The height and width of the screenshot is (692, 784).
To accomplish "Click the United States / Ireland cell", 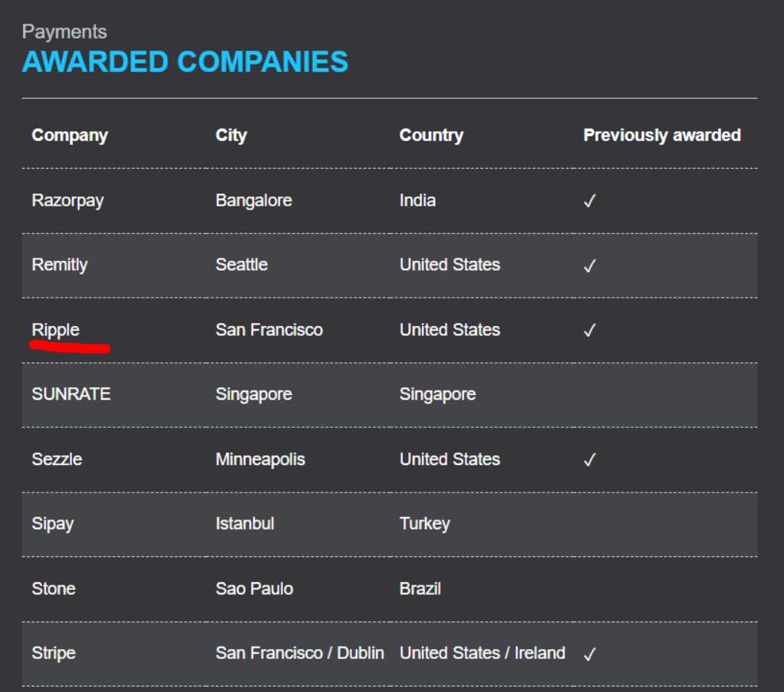I will (x=482, y=653).
